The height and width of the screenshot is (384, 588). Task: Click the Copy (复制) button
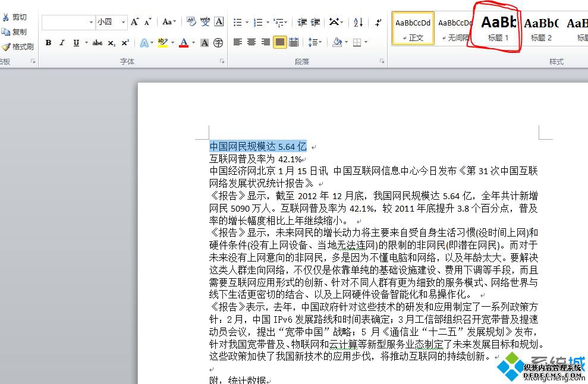pyautogui.click(x=14, y=32)
